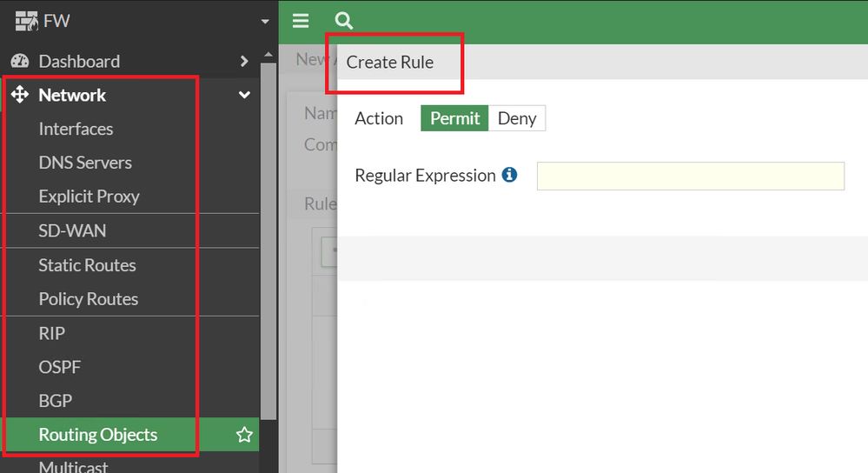Screen dimensions: 868x473
Task: Click the favorite star on Routing Objects
Action: pyautogui.click(x=244, y=435)
